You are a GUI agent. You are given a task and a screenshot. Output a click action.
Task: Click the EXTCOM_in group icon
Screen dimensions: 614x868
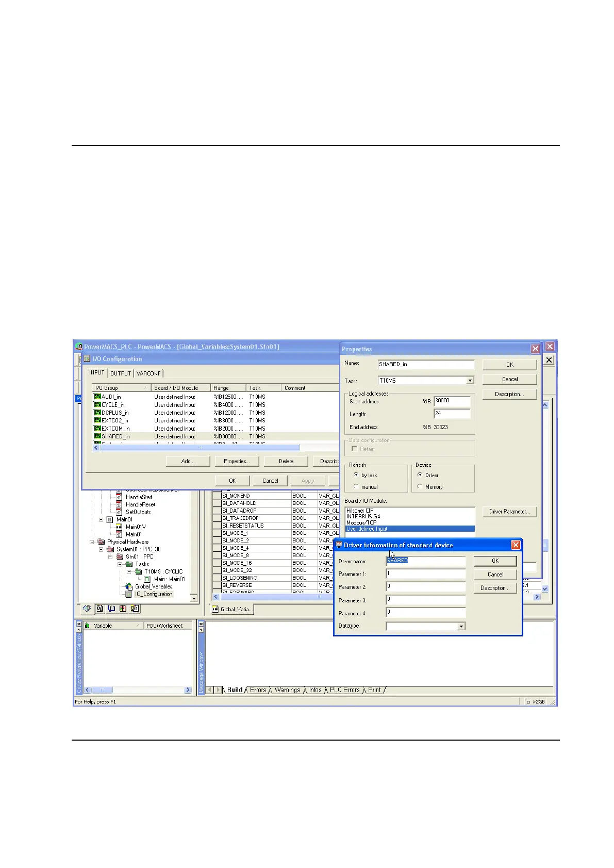pyautogui.click(x=97, y=428)
